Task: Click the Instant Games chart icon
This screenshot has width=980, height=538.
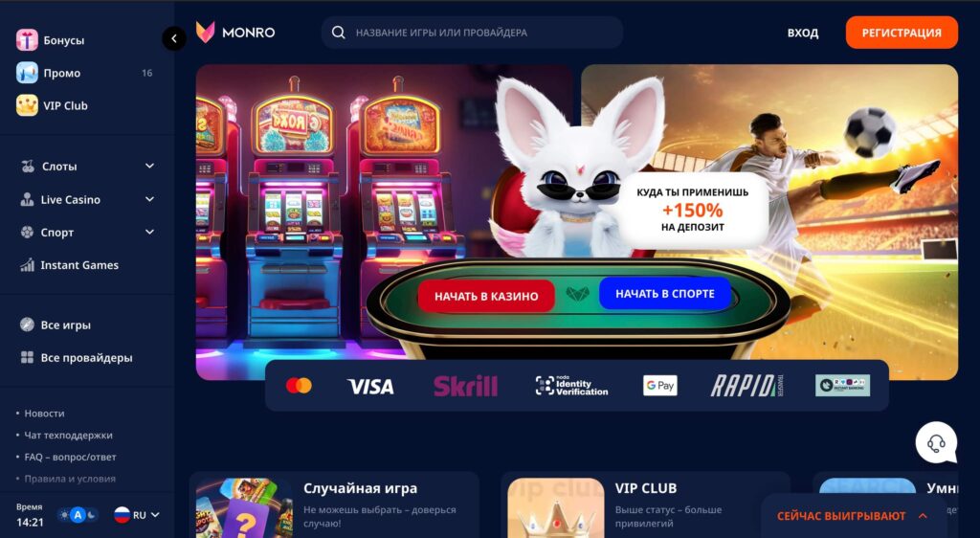Action: 28,265
